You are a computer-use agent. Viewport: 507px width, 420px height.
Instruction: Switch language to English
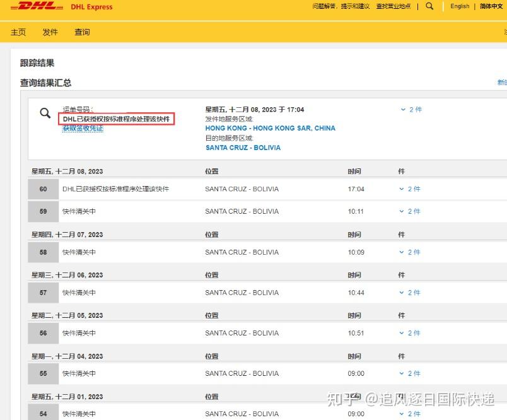460,6
